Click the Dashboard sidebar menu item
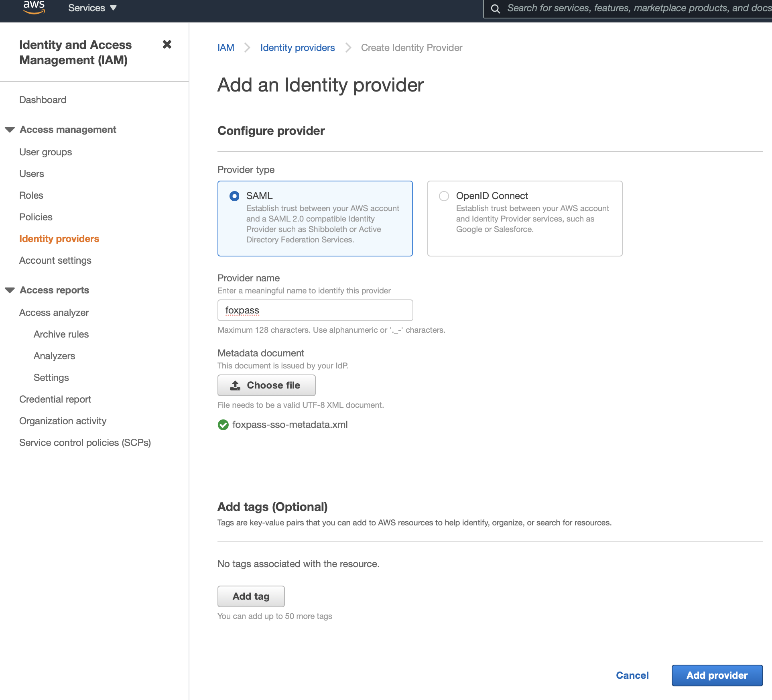772x700 pixels. click(43, 99)
